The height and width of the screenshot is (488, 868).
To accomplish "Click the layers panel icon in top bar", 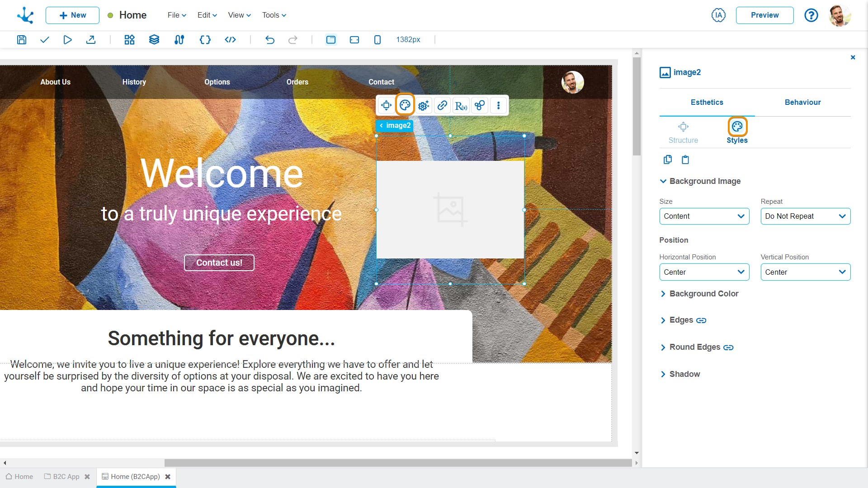I will pyautogui.click(x=154, y=39).
